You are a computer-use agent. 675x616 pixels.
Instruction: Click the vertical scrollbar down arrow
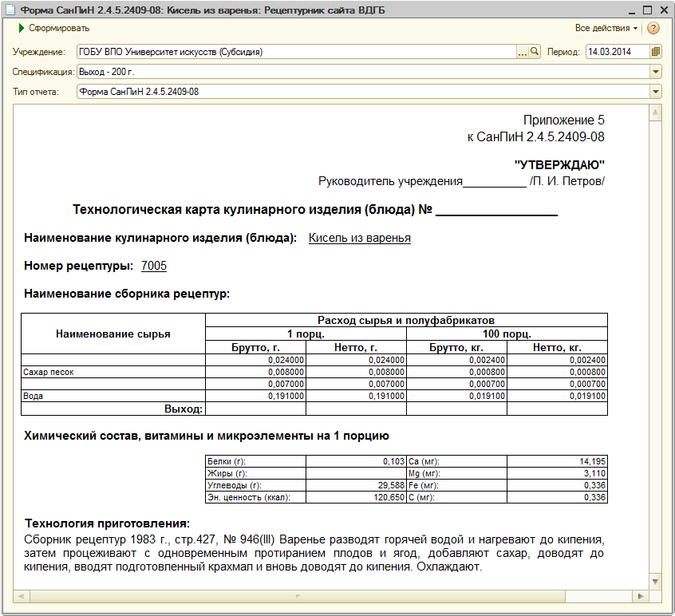tap(655, 582)
